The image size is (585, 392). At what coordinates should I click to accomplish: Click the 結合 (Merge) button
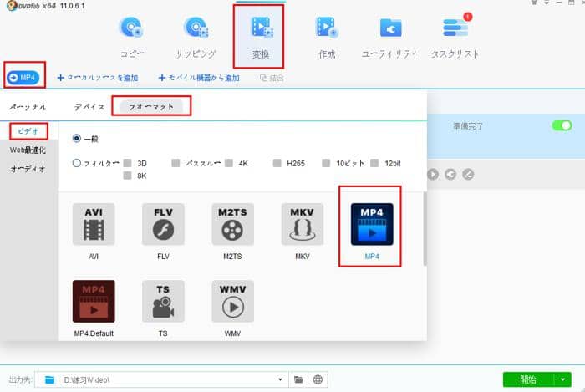point(272,78)
